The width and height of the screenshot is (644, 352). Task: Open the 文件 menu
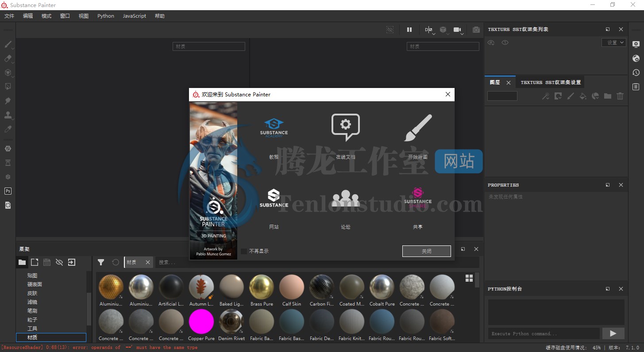click(x=9, y=16)
